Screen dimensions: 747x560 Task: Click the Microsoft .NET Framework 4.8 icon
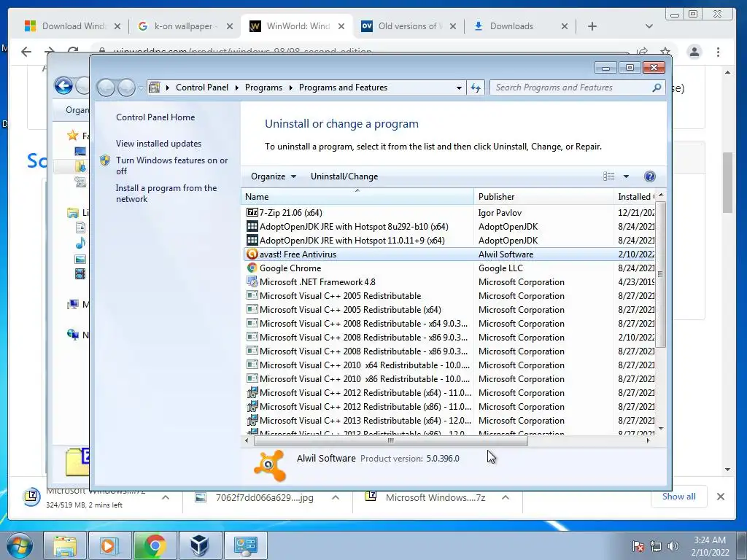[x=252, y=282]
